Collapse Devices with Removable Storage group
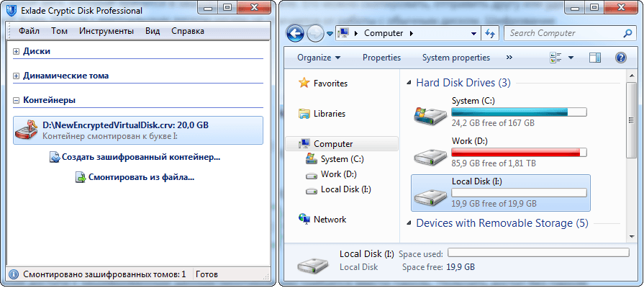Viewport: 644px width, 288px height. [x=409, y=223]
